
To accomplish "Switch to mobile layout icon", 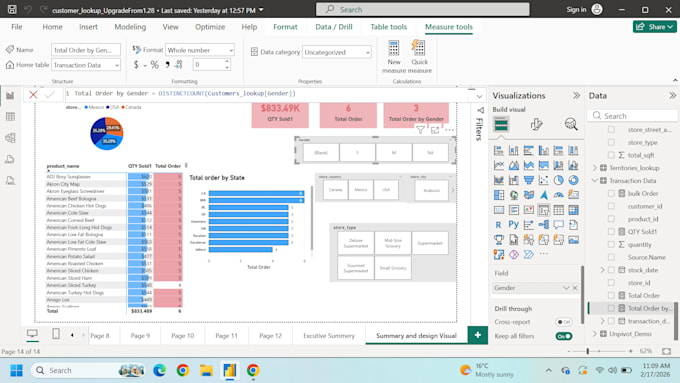I will [x=56, y=334].
